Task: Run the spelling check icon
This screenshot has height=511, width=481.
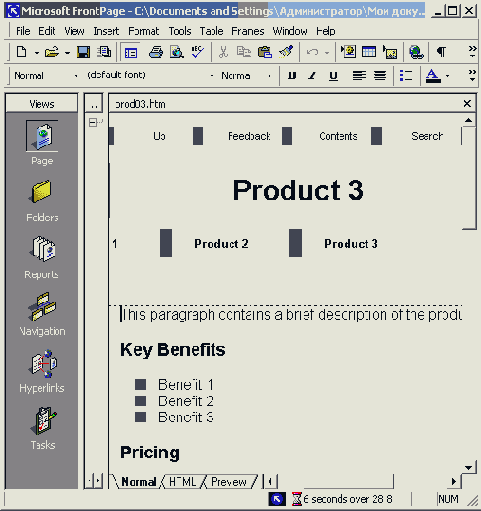Action: [198, 52]
